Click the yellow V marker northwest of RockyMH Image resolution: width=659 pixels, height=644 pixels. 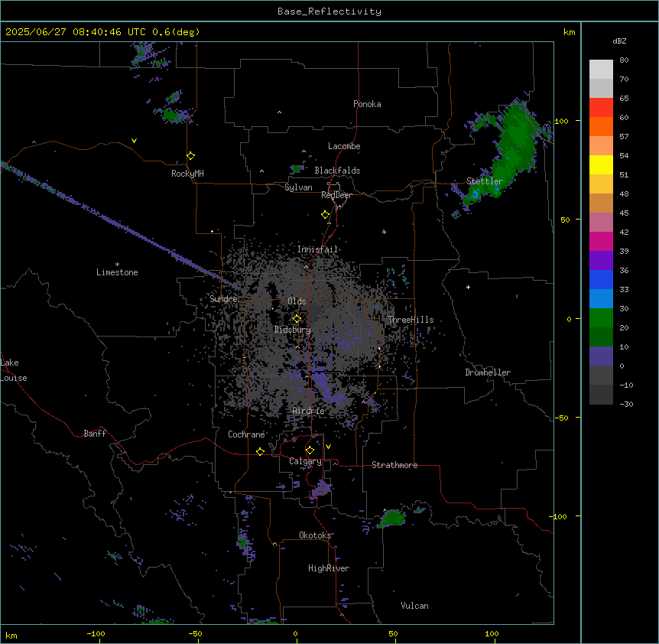(134, 141)
